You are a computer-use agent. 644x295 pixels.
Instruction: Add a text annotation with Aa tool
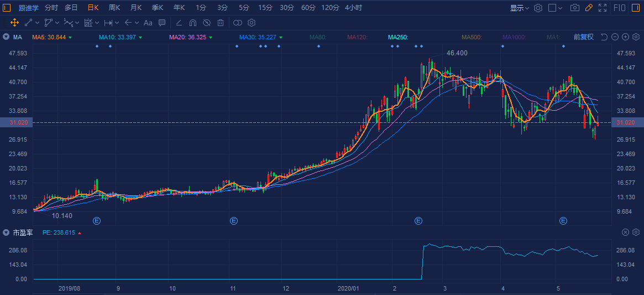coord(148,23)
